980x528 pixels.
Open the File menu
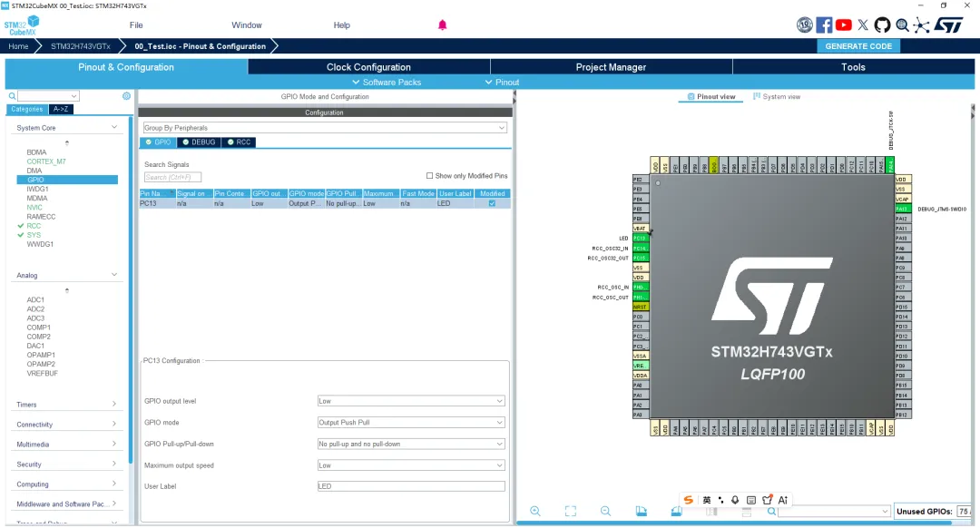(x=136, y=25)
